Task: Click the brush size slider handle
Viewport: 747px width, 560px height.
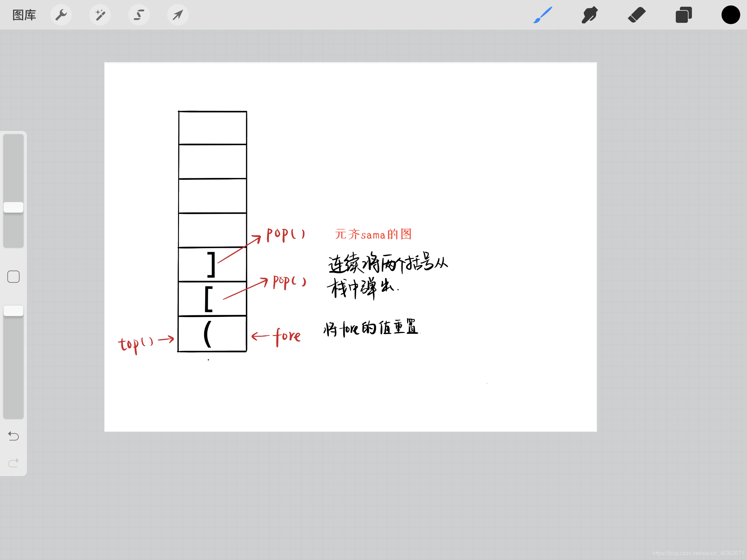Action: tap(13, 207)
